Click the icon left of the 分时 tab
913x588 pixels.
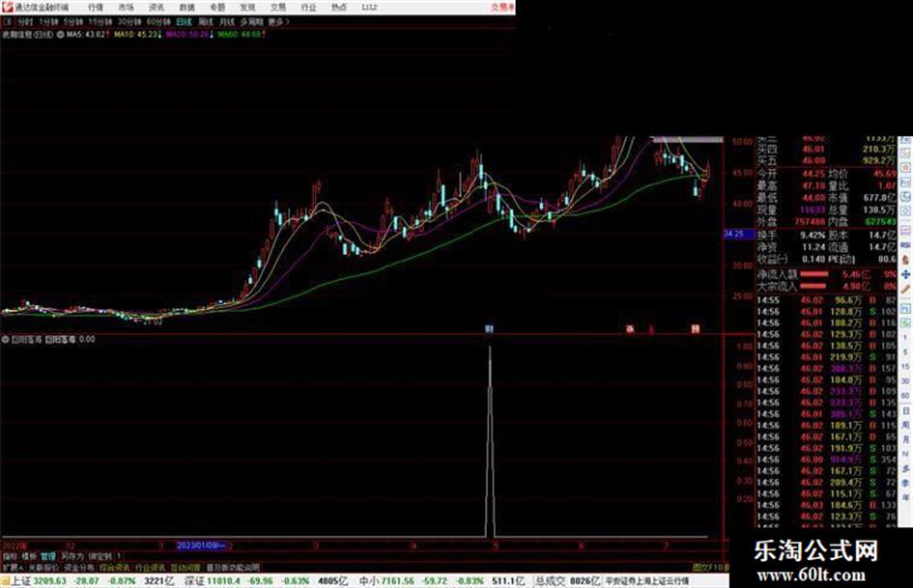click(x=8, y=21)
